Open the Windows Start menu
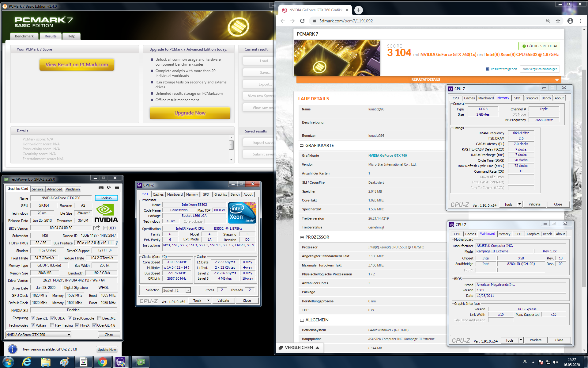588x368 pixels. tap(8, 362)
